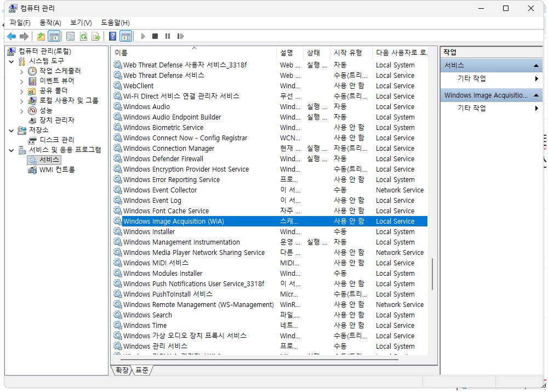
Task: Click the Start Service play icon
Action: pos(143,36)
